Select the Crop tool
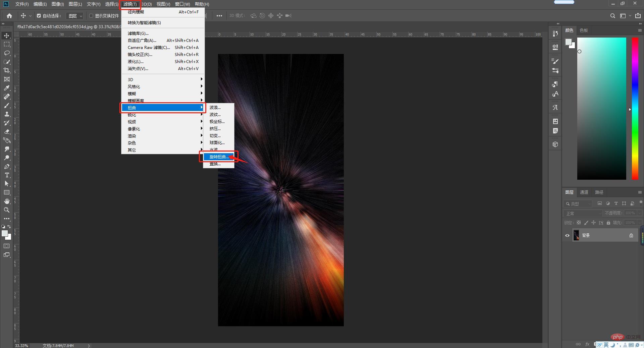The width and height of the screenshot is (644, 348). (x=7, y=70)
